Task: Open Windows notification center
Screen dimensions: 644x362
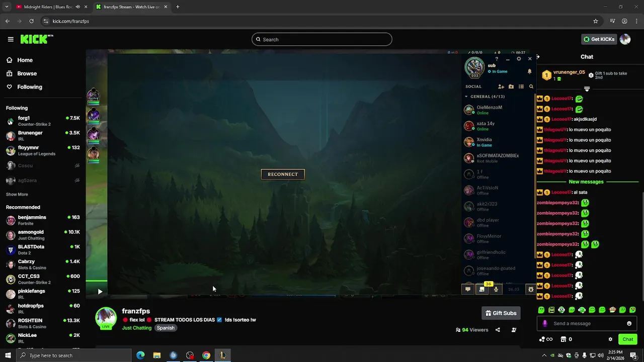Action: [x=633, y=355]
